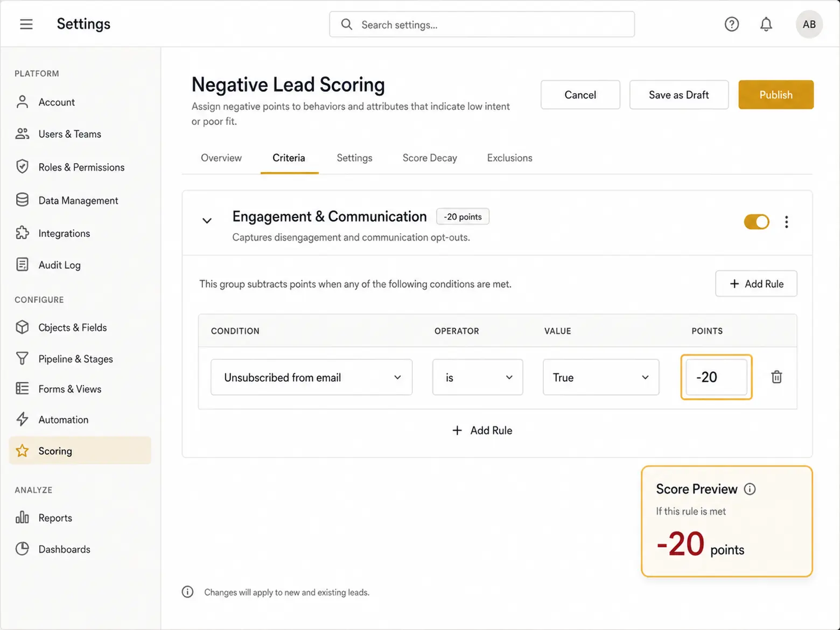Open the hamburger navigation menu
The width and height of the screenshot is (840, 630).
pyautogui.click(x=26, y=24)
